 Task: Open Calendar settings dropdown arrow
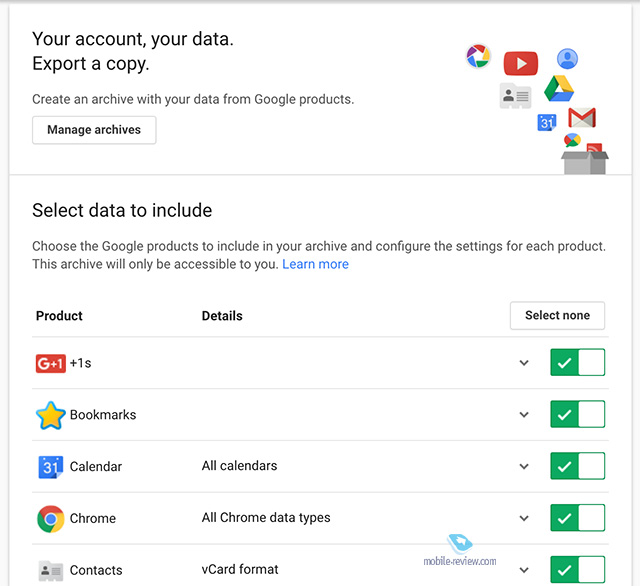click(x=524, y=466)
